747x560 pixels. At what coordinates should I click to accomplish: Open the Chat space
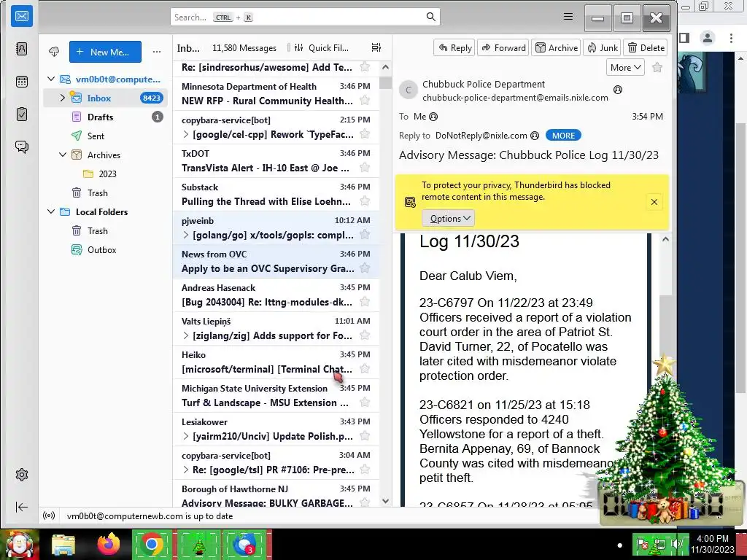coord(22,147)
